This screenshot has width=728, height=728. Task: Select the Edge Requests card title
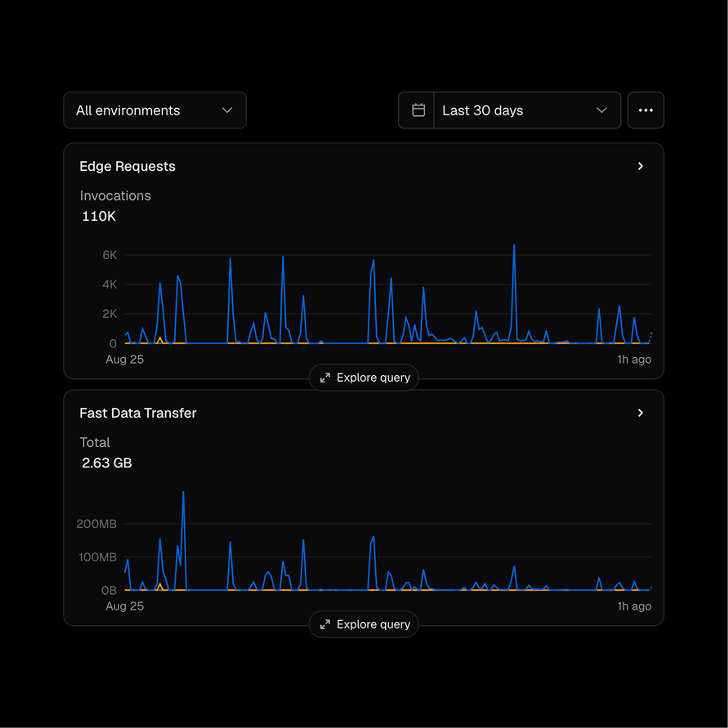127,166
